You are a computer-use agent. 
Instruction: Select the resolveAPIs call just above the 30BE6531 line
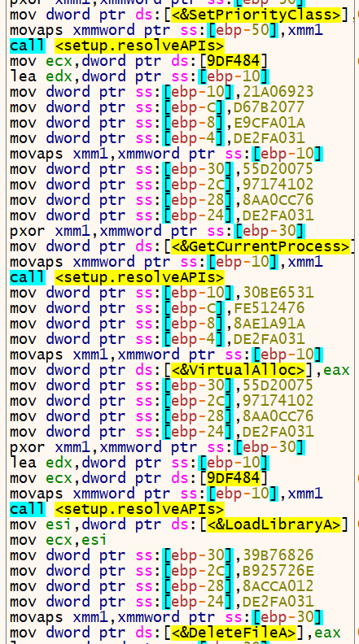(x=117, y=277)
